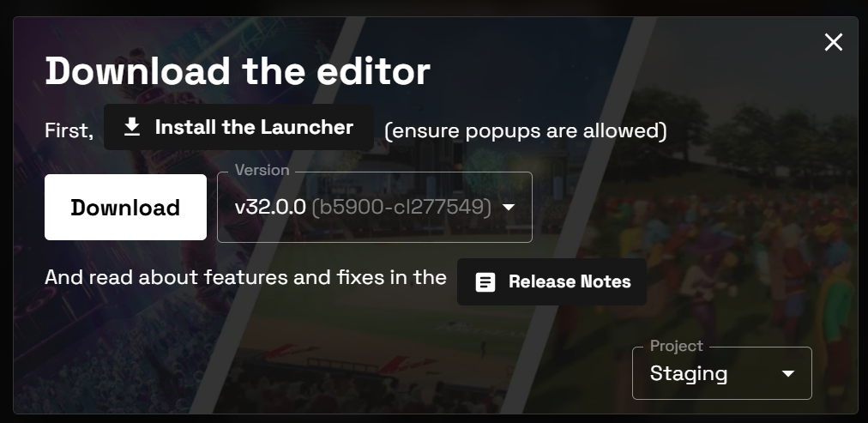Click the word First before the launcher button
This screenshot has width=868, height=423.
pyautogui.click(x=69, y=130)
